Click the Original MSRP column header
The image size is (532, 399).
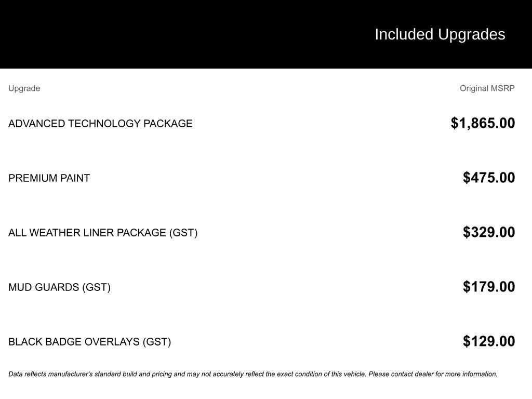pyautogui.click(x=487, y=88)
